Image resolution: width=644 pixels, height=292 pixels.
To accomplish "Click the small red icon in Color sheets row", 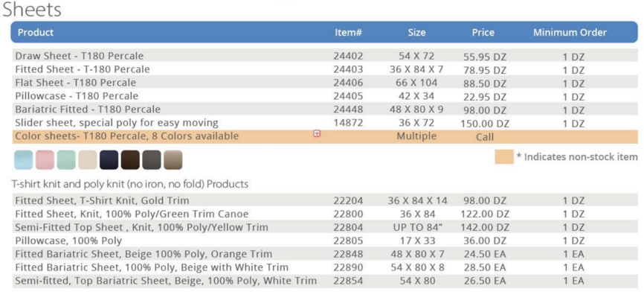I will [x=317, y=133].
